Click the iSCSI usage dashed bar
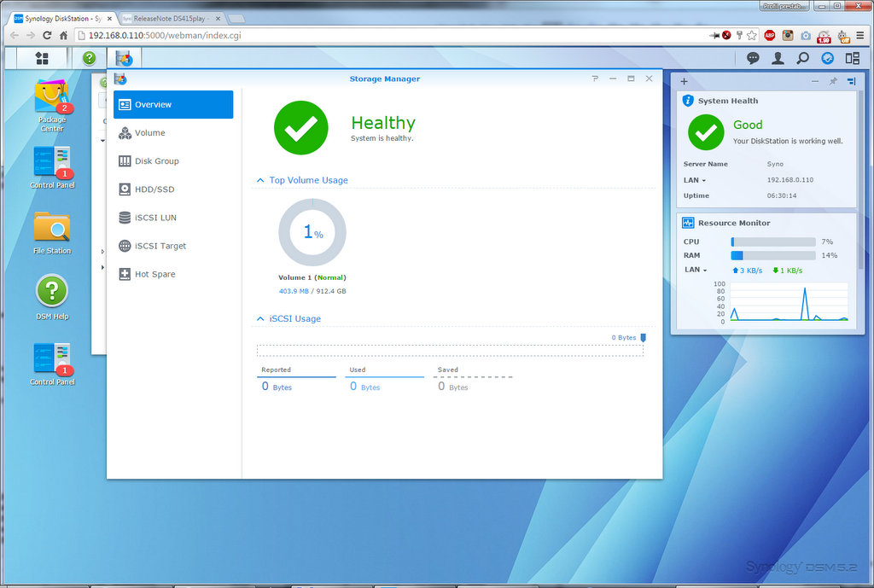874x588 pixels. (450, 351)
